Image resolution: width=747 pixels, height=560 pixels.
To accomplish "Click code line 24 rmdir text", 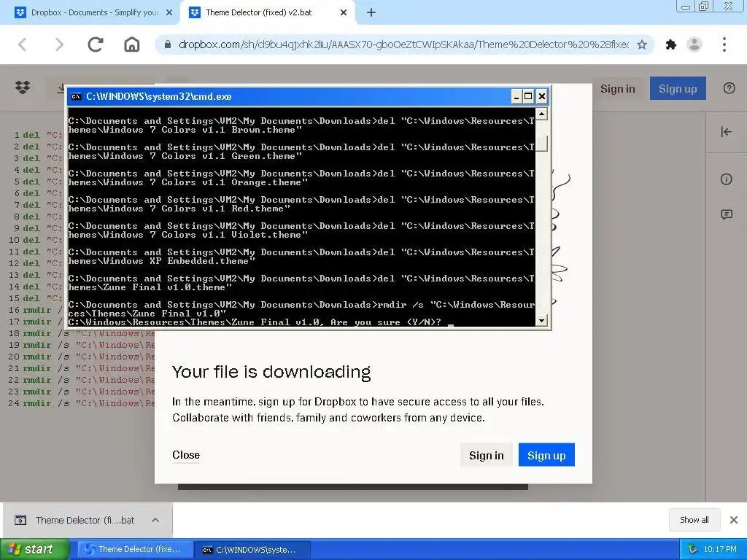I will (88, 403).
